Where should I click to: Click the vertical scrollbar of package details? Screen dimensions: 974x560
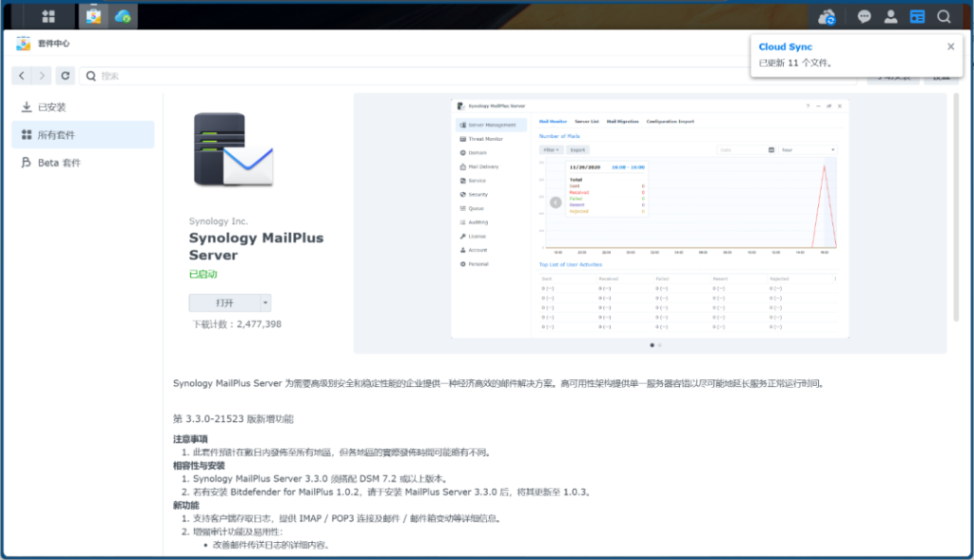(956, 207)
